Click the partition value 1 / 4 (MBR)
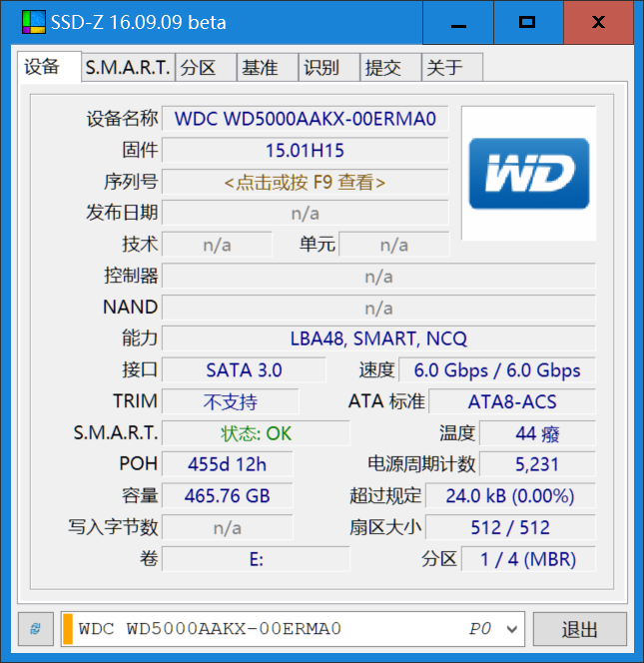Screen dimensions: 644x663 click(528, 559)
